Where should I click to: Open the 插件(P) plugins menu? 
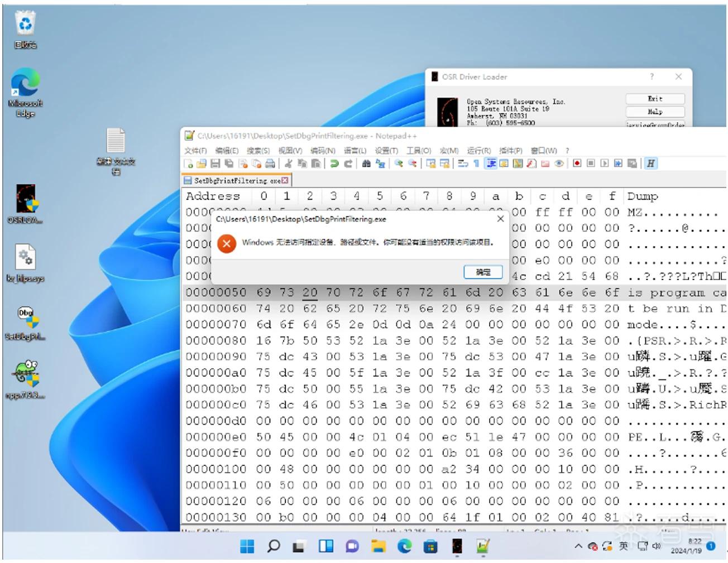pos(511,151)
